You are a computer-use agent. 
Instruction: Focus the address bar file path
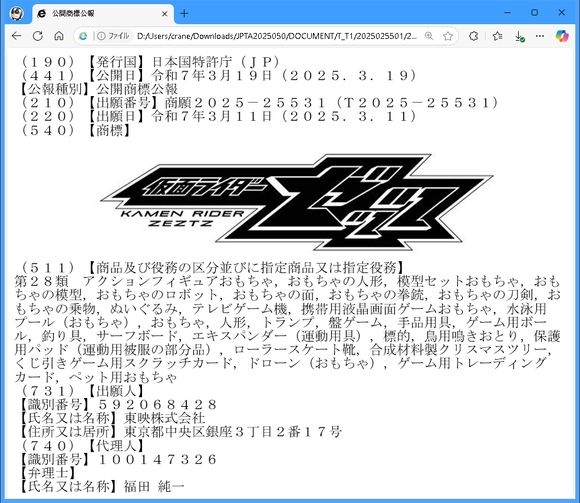pyautogui.click(x=277, y=36)
